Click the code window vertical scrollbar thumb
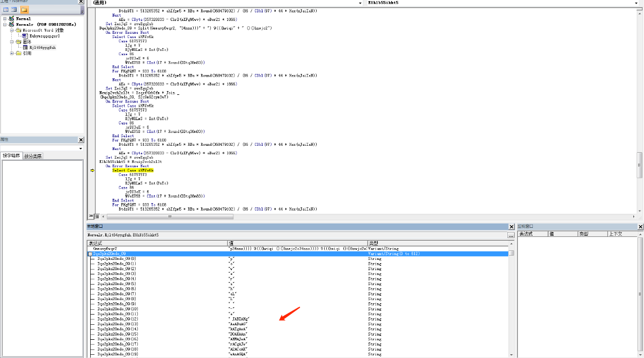Screen dimensions: 644x358 pyautogui.click(x=639, y=165)
